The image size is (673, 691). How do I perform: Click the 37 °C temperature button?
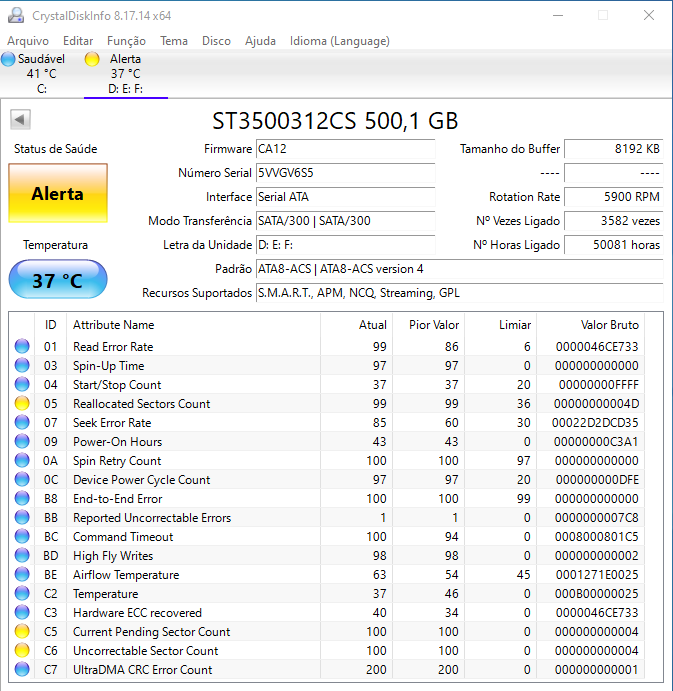58,279
